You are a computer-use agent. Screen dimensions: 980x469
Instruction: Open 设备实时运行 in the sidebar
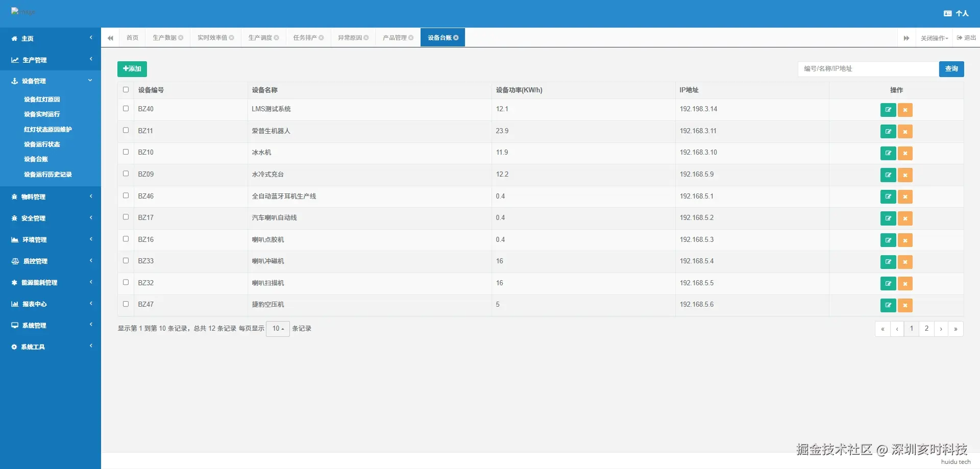tap(42, 114)
